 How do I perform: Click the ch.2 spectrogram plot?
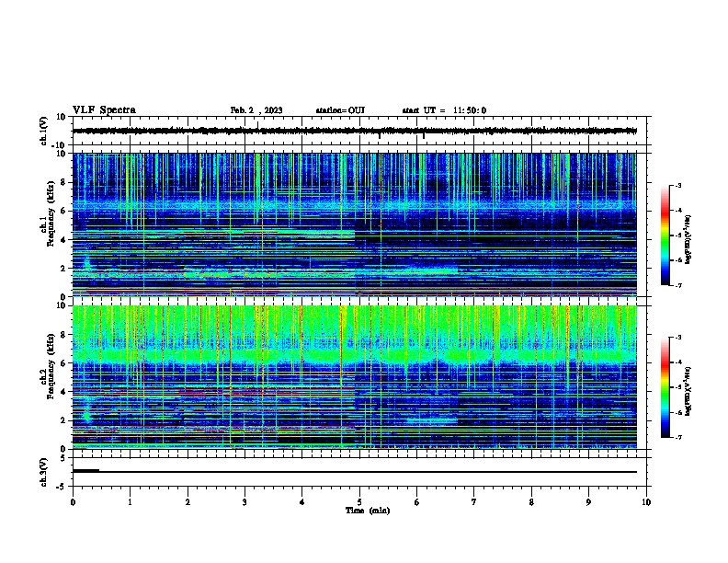[355, 377]
